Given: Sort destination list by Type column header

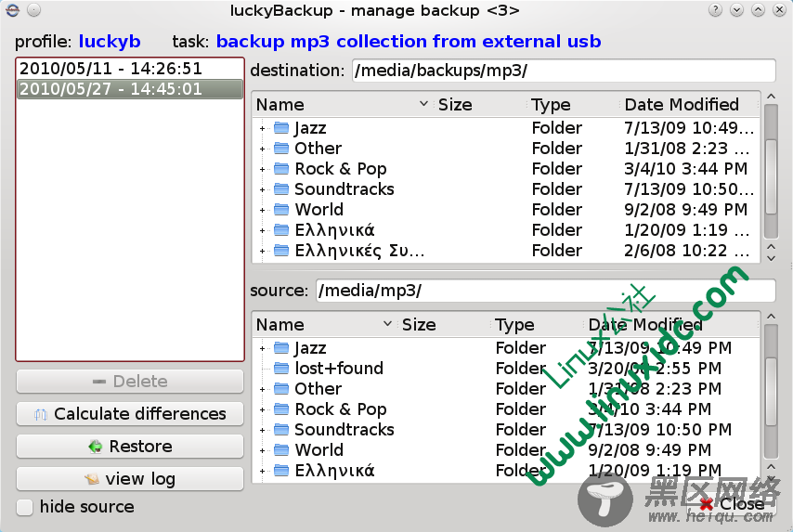Looking at the screenshot, I should 573,105.
